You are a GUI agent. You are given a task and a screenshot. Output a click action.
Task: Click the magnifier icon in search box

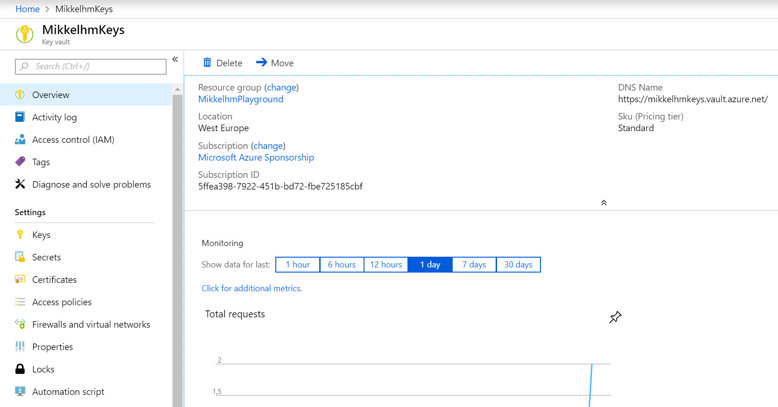coord(24,66)
